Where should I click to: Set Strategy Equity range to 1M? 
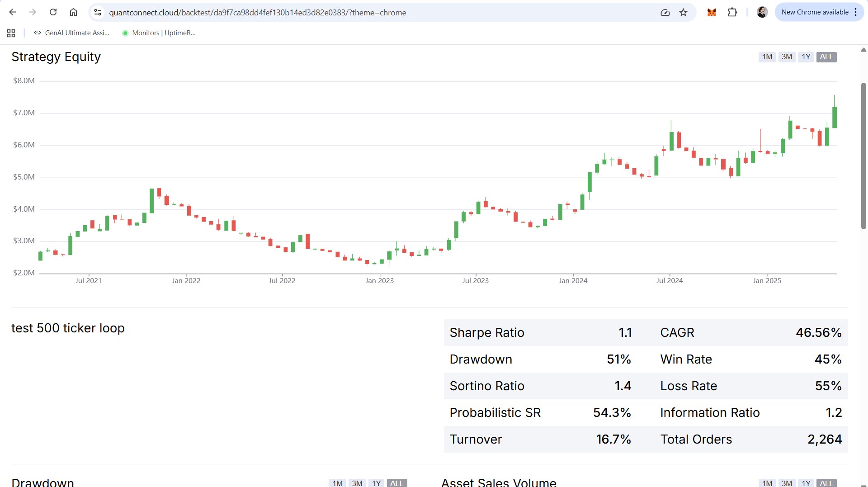767,57
